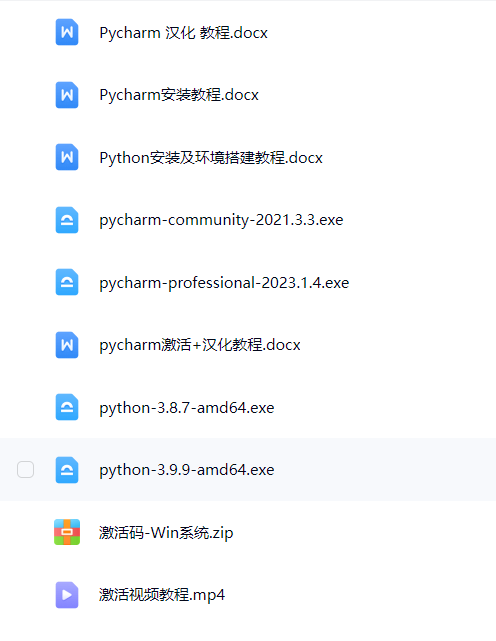Click the exe icon of python-3.8.7-amd64
Image resolution: width=496 pixels, height=641 pixels.
tap(67, 407)
